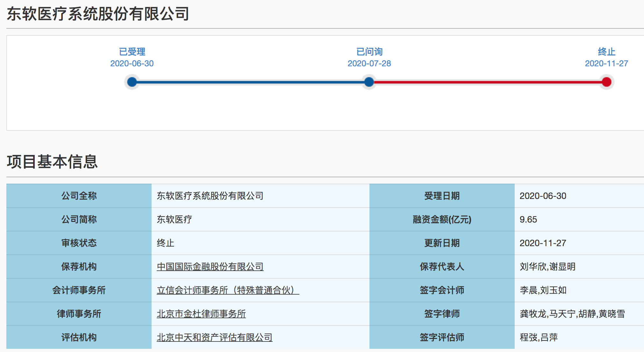The width and height of the screenshot is (644, 352).
Task: Click the timeline date 2020-11-27 under 终止
Action: click(x=606, y=63)
